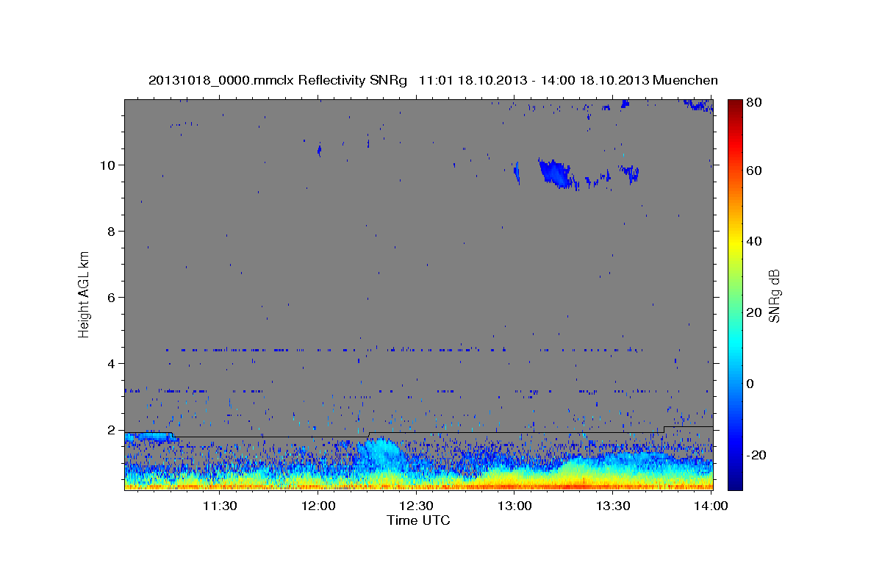Click the height tick label 4

112,364
